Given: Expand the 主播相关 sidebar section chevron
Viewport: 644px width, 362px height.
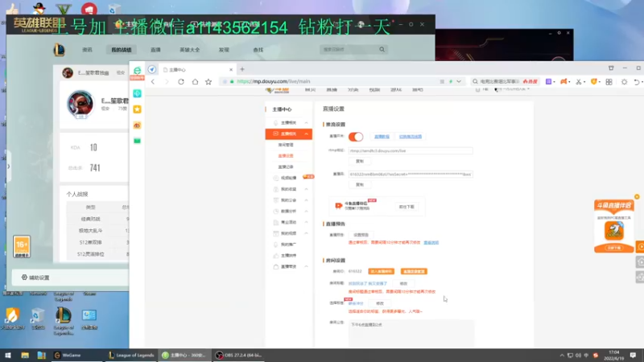Looking at the screenshot, I should (x=307, y=123).
